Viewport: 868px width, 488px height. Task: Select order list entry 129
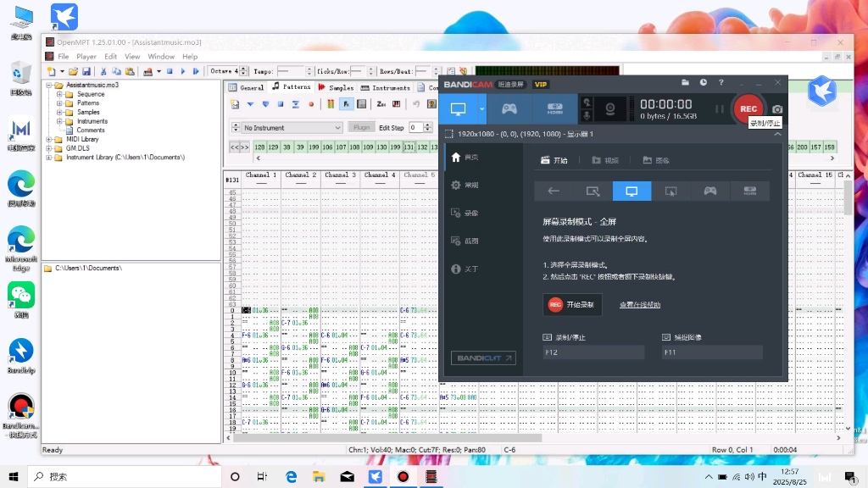273,147
